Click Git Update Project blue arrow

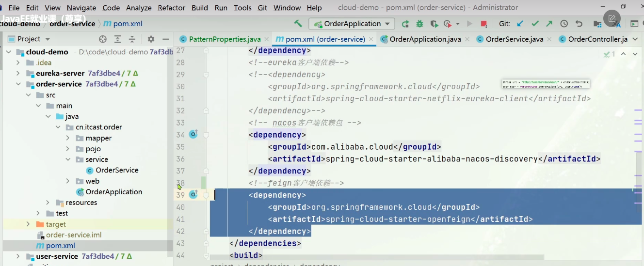[x=520, y=24]
